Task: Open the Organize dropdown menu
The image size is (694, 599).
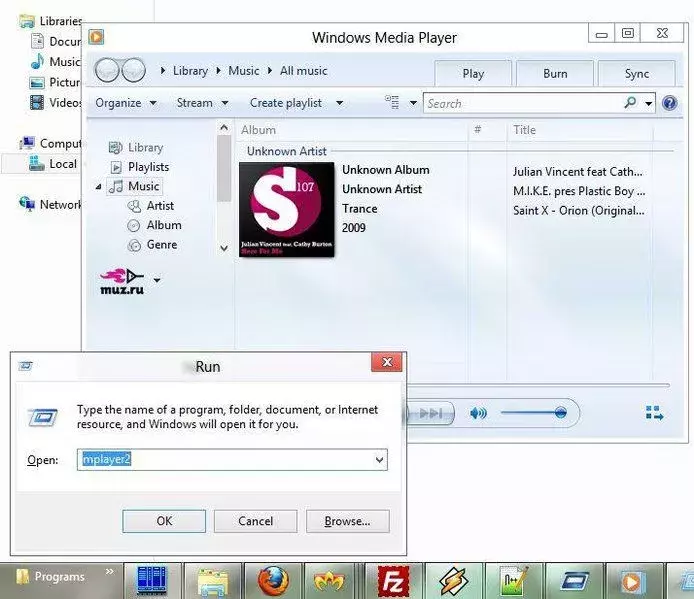Action: coord(126,103)
